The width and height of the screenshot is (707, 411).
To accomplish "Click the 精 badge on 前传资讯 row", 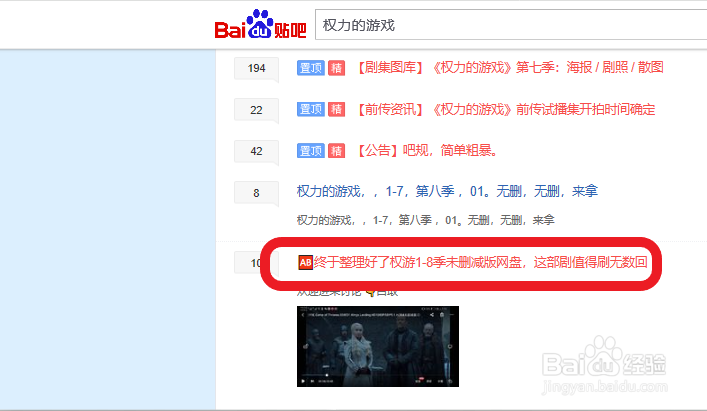I will (x=336, y=109).
